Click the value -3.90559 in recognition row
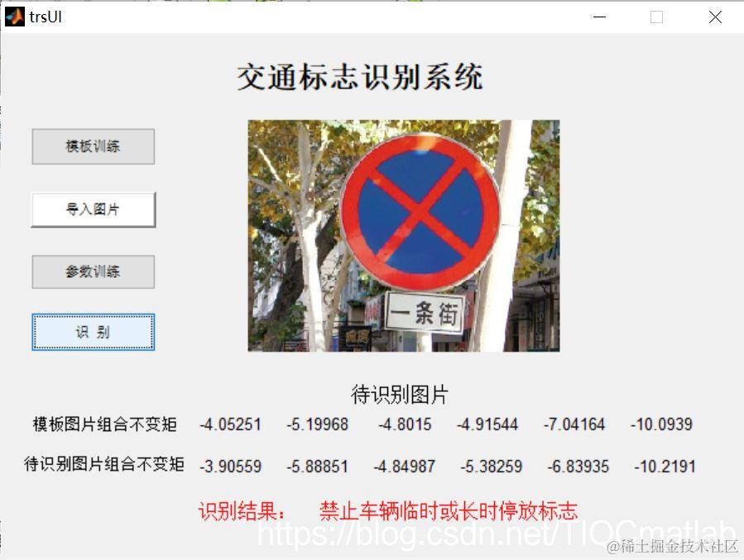This screenshot has height=560, width=744. (232, 466)
